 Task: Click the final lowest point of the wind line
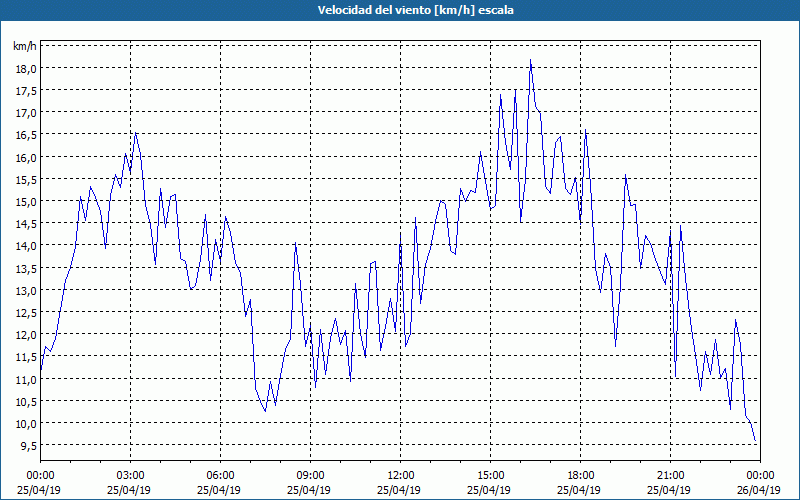tap(755, 441)
